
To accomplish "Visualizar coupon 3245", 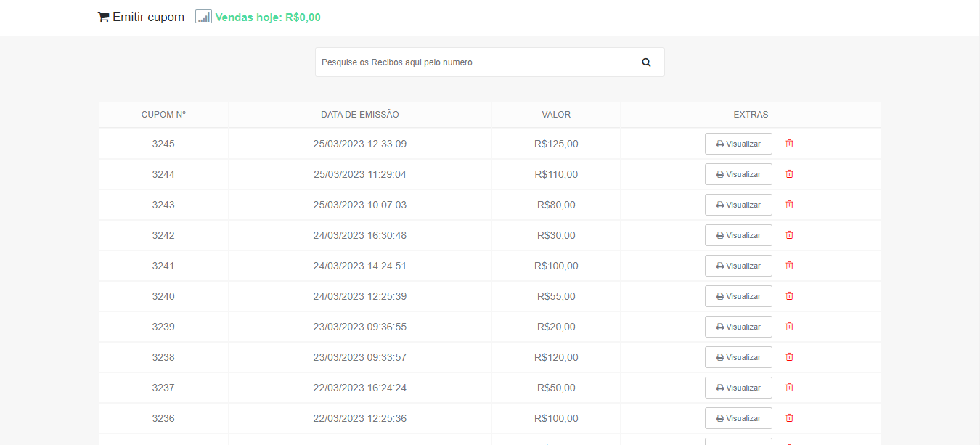I will point(738,144).
